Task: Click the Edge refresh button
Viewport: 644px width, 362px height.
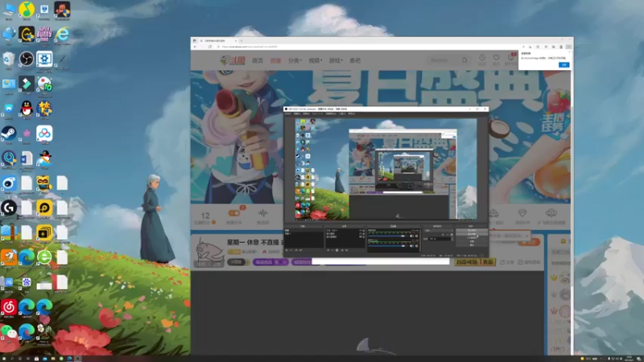Action: tap(210, 47)
